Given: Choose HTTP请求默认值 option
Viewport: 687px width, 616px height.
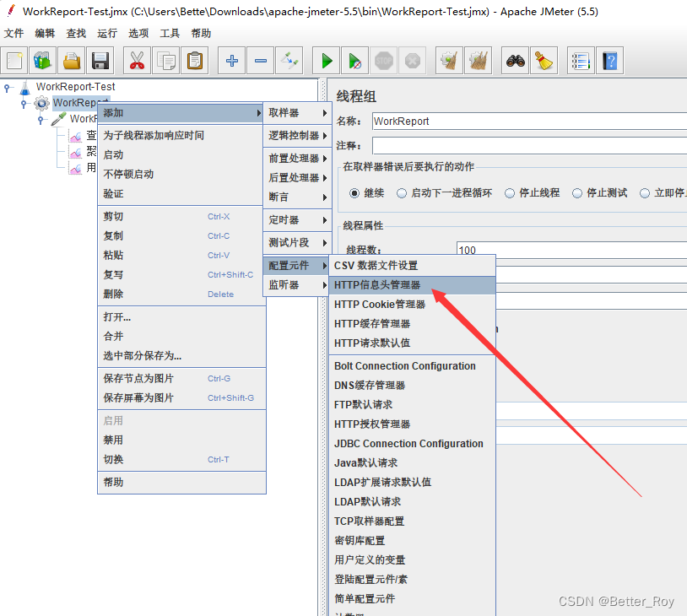Looking at the screenshot, I should click(413, 343).
